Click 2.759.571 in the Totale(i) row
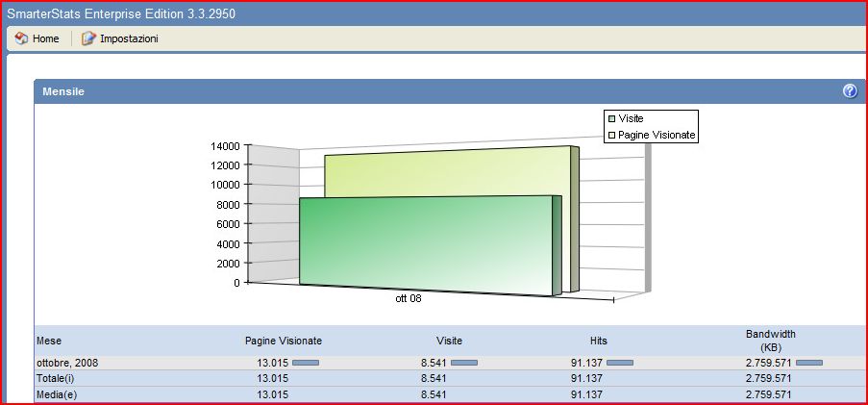 click(768, 378)
